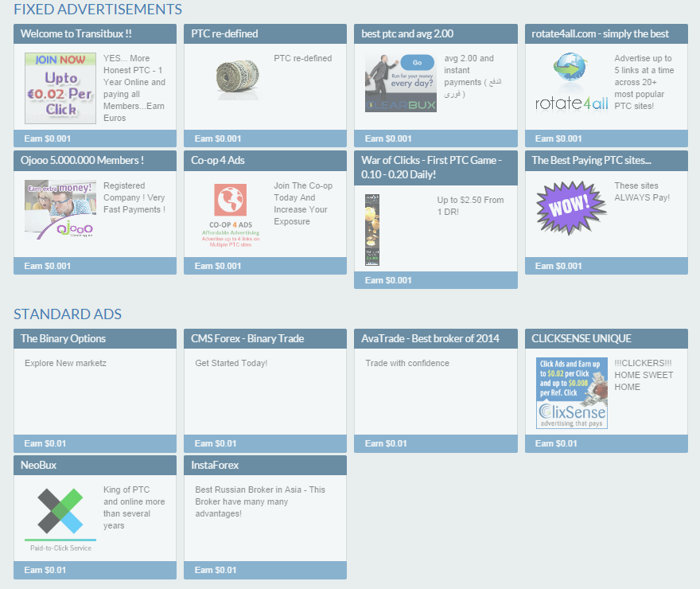Click the 'Explore New marketz' text

pos(65,364)
